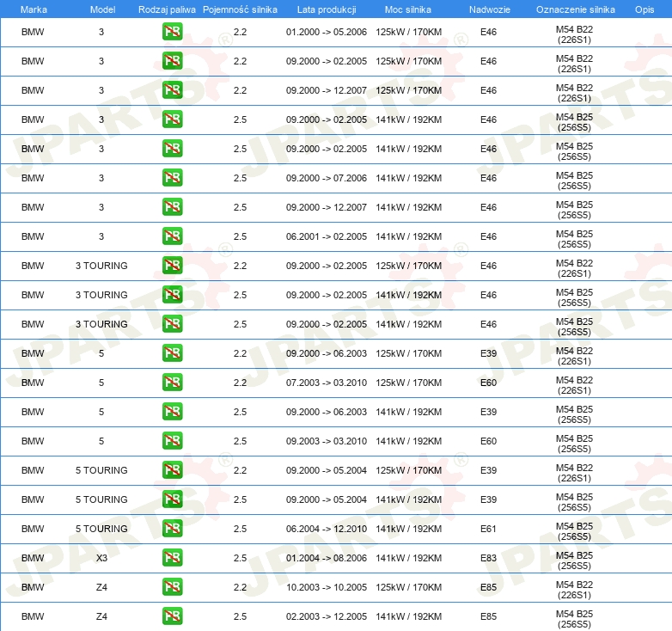Click fuel icon in 5 TOURING E61 row

tap(172, 529)
